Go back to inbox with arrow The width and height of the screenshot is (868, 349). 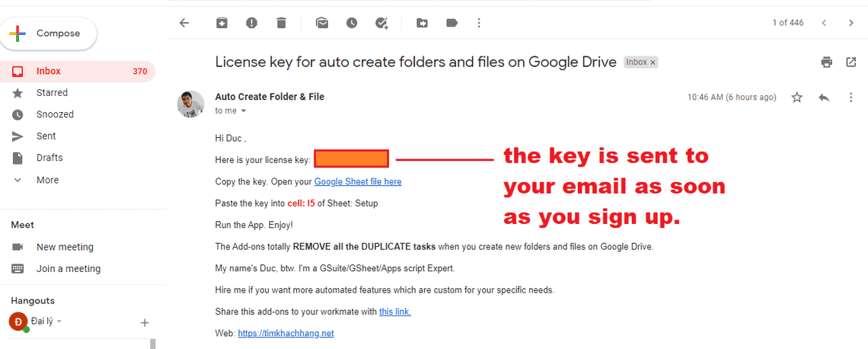(x=183, y=23)
